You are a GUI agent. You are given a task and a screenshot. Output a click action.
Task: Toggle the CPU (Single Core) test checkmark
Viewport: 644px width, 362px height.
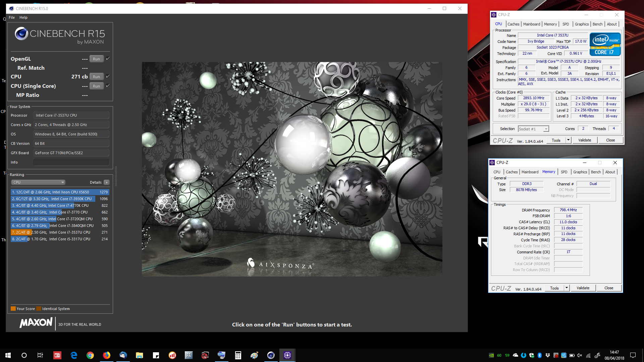[108, 86]
